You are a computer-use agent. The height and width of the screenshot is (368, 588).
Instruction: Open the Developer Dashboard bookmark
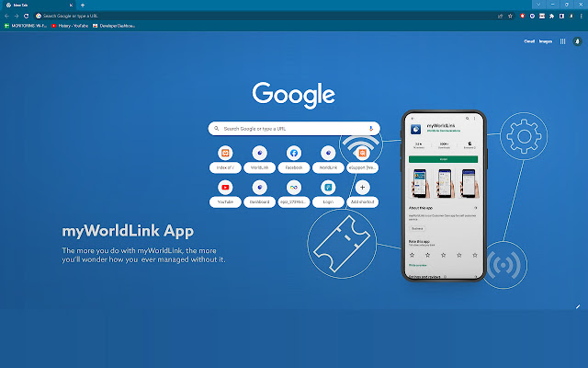pyautogui.click(x=114, y=26)
